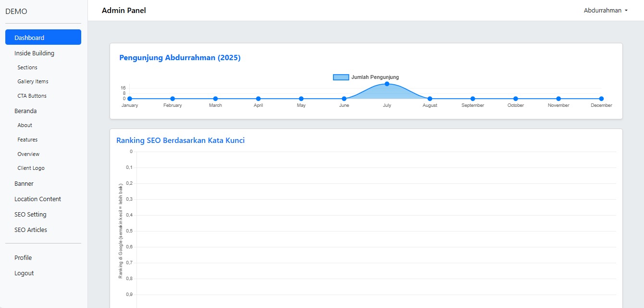Open the SEO Setting page
Image resolution: width=644 pixels, height=308 pixels.
(30, 214)
